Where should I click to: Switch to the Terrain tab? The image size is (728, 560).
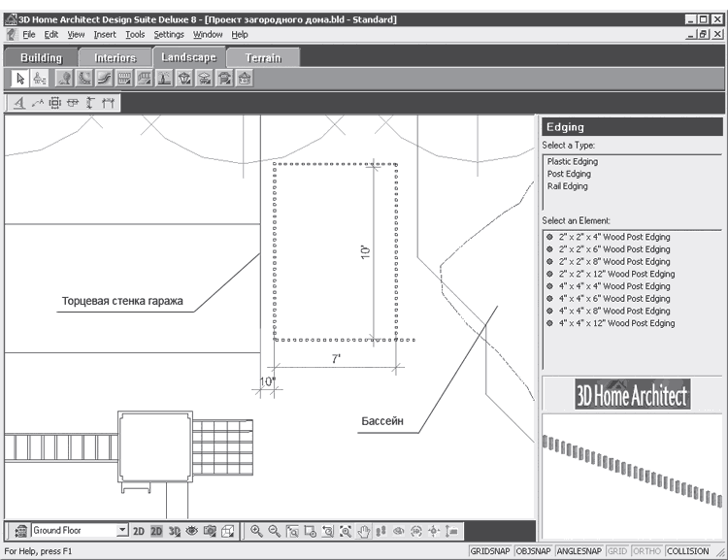tap(263, 57)
